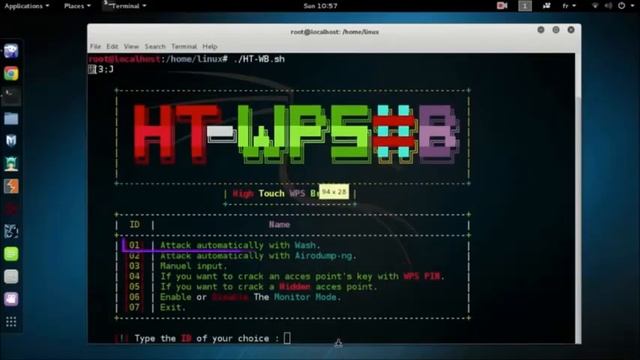Open the Files folder icon in the dock
Screen dimensions: 640x360
[11, 119]
